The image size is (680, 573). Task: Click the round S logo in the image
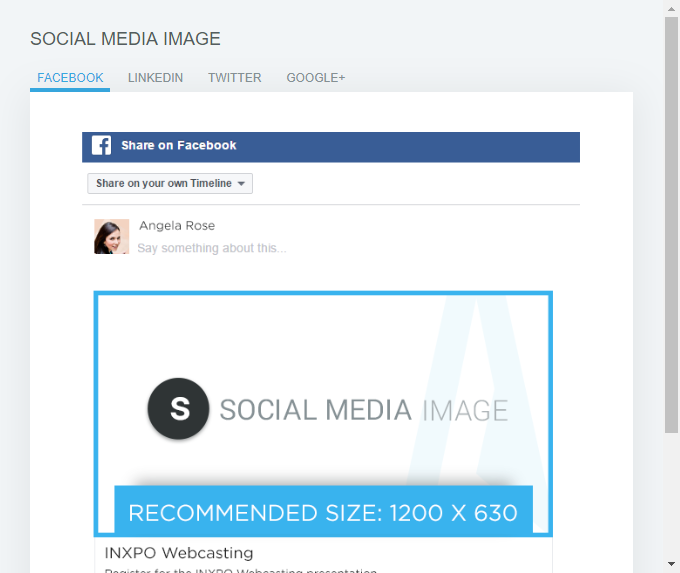[x=179, y=409]
